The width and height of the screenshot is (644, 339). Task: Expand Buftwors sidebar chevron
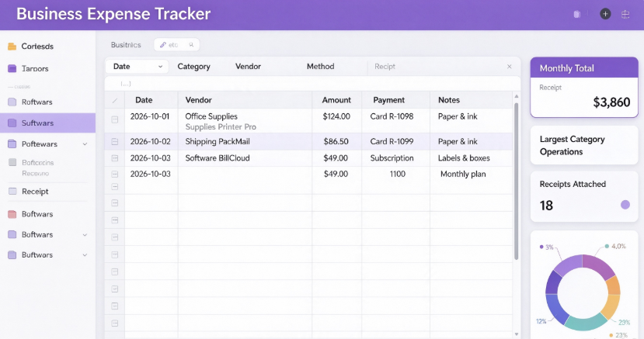85,255
